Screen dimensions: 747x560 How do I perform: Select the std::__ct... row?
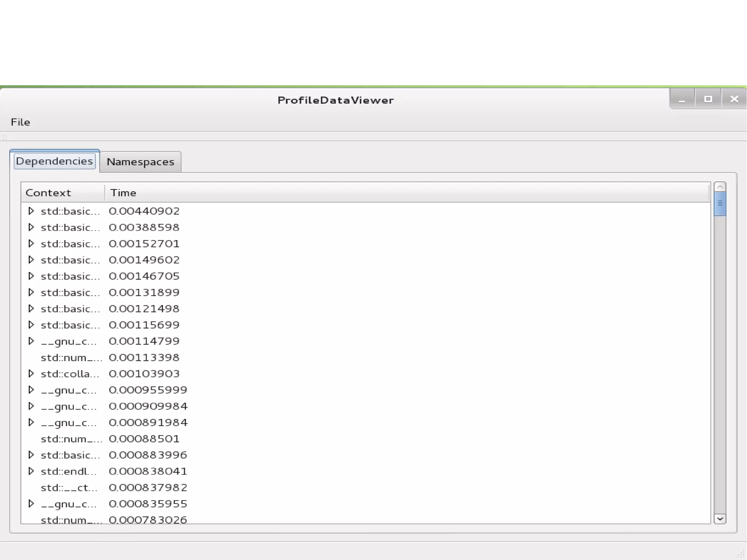tap(69, 487)
